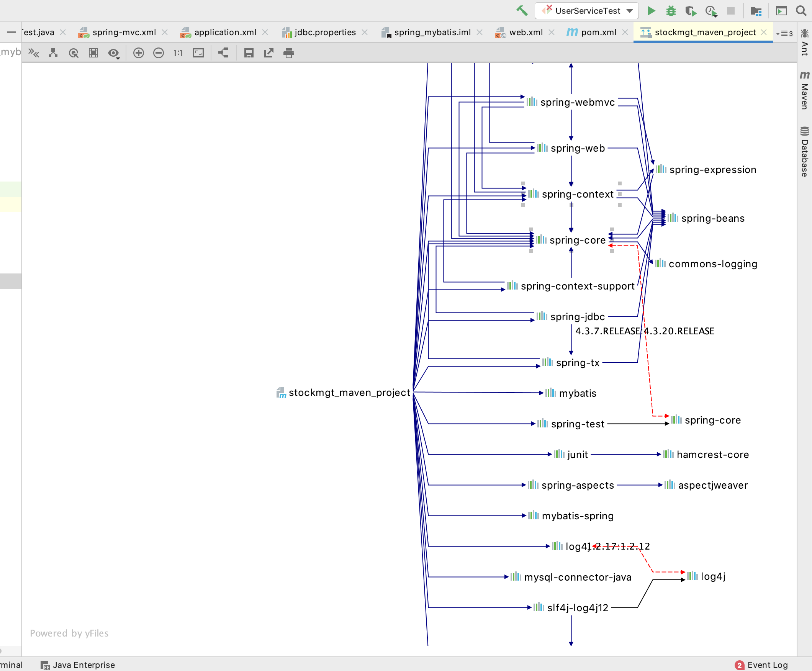Open the jdbc.properties tab

point(325,33)
